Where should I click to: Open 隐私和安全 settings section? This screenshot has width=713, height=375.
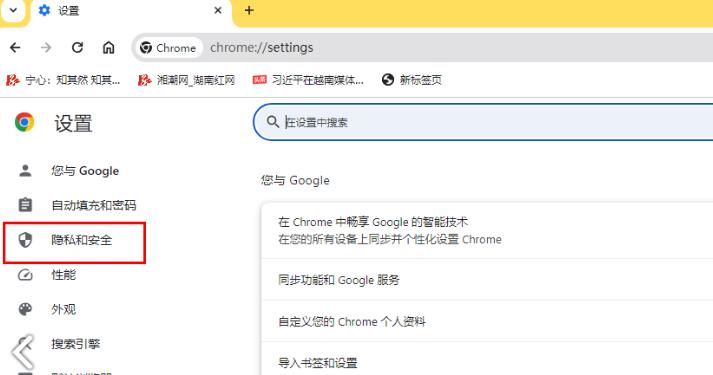(x=75, y=243)
